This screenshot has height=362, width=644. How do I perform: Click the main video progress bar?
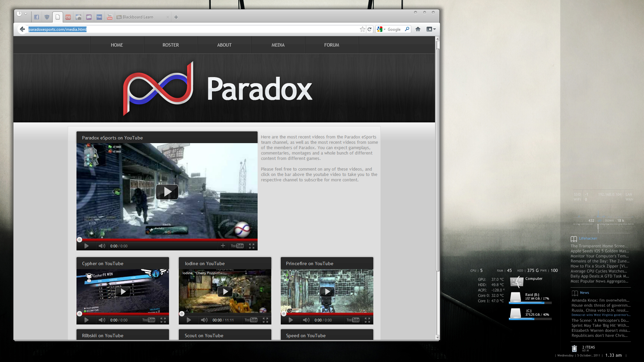[x=167, y=240]
